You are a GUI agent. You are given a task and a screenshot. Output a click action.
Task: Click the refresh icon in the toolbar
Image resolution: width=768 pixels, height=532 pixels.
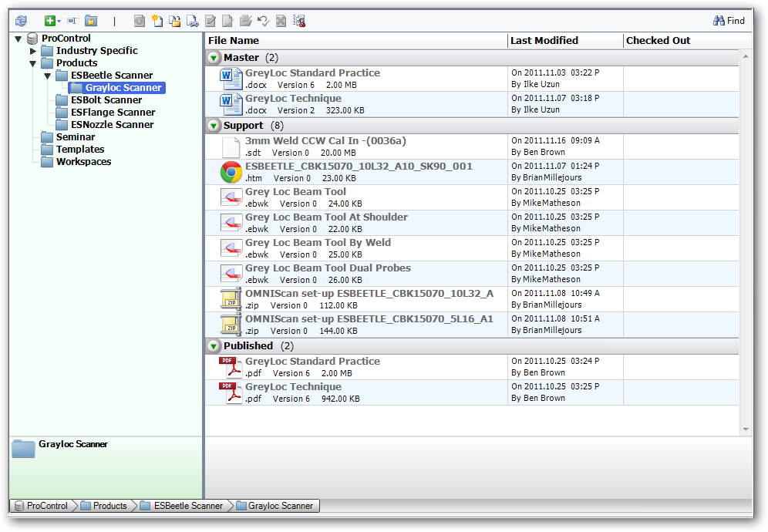click(x=21, y=21)
